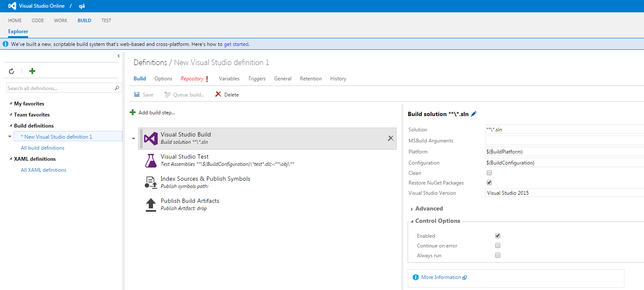This screenshot has width=644, height=290.
Task: Click the More Information info icon
Action: [416, 277]
